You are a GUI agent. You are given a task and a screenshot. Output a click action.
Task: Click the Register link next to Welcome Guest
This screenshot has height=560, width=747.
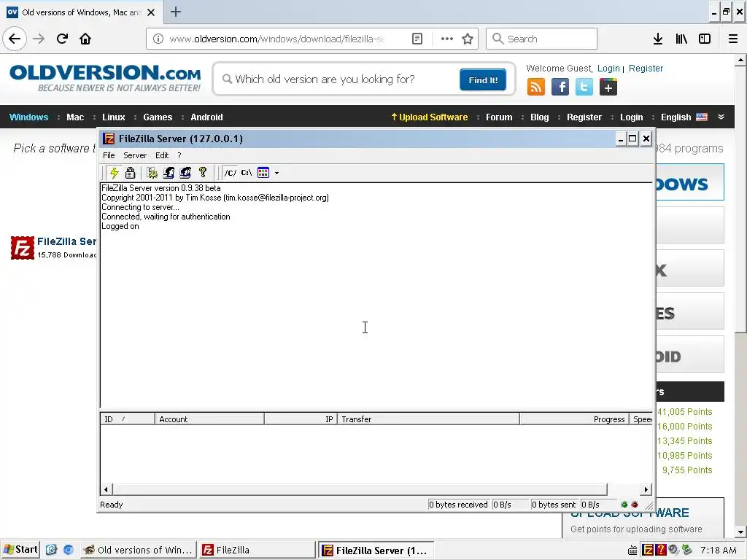[x=646, y=68]
